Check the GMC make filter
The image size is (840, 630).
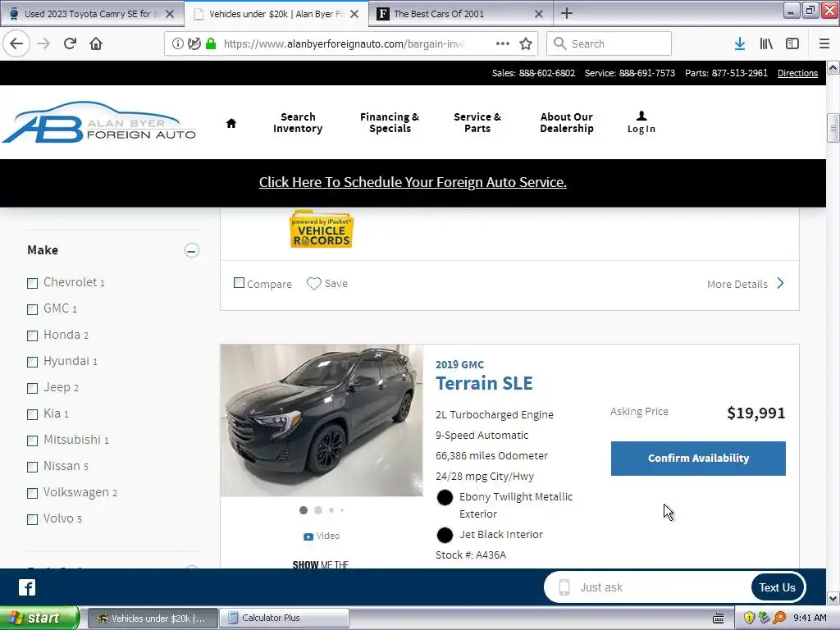[x=33, y=309]
